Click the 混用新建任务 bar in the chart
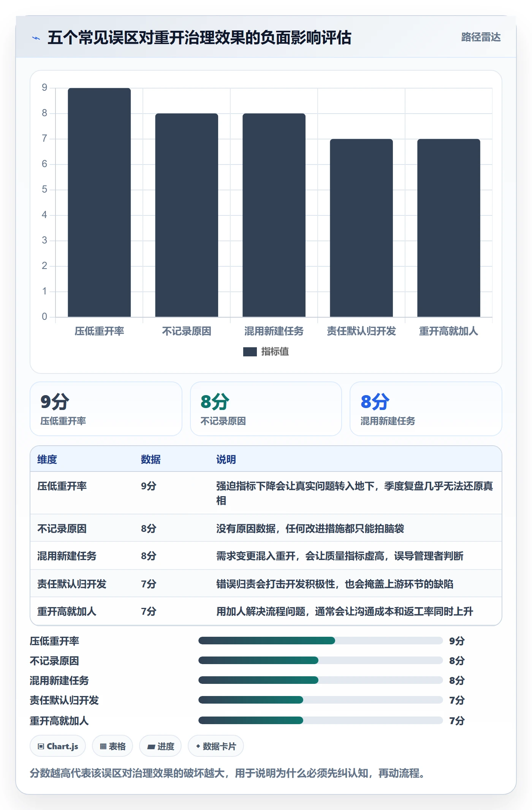The width and height of the screenshot is (532, 810). pos(274,215)
